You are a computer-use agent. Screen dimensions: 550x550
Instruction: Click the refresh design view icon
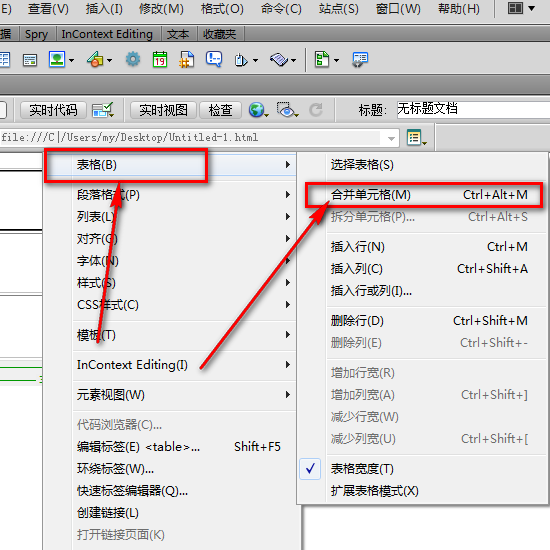(316, 110)
